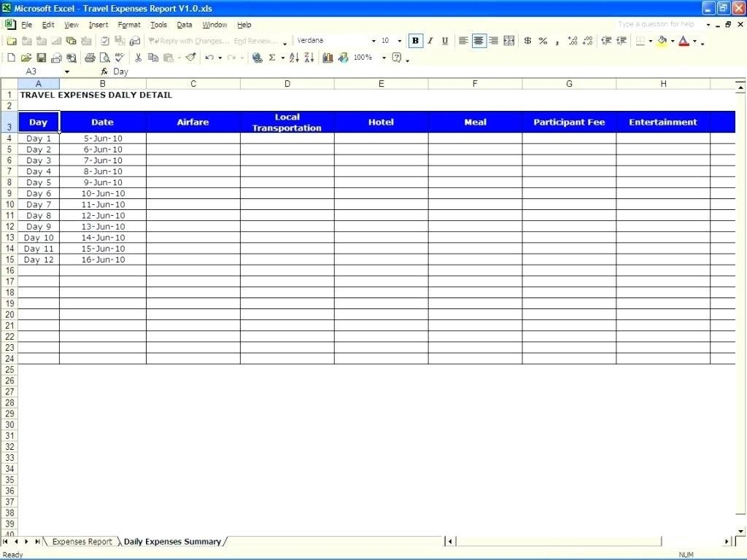Sort ascending A to Z
747x560 pixels.
coord(294,58)
